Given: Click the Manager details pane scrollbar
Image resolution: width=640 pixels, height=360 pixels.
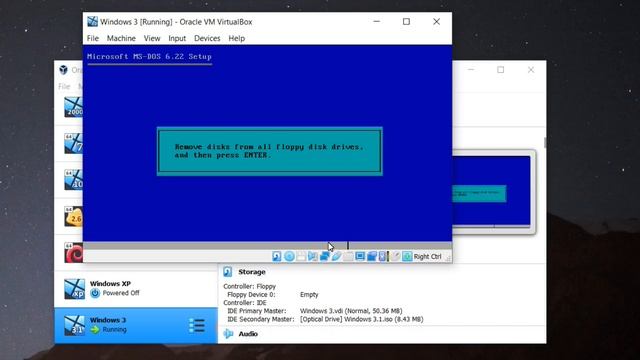Looking at the screenshot, I should [544, 143].
